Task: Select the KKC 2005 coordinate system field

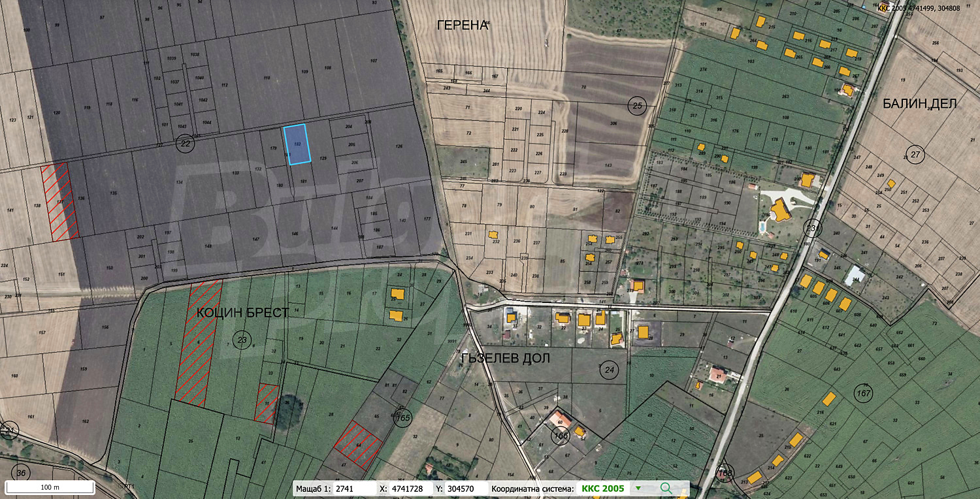Action: tap(602, 489)
